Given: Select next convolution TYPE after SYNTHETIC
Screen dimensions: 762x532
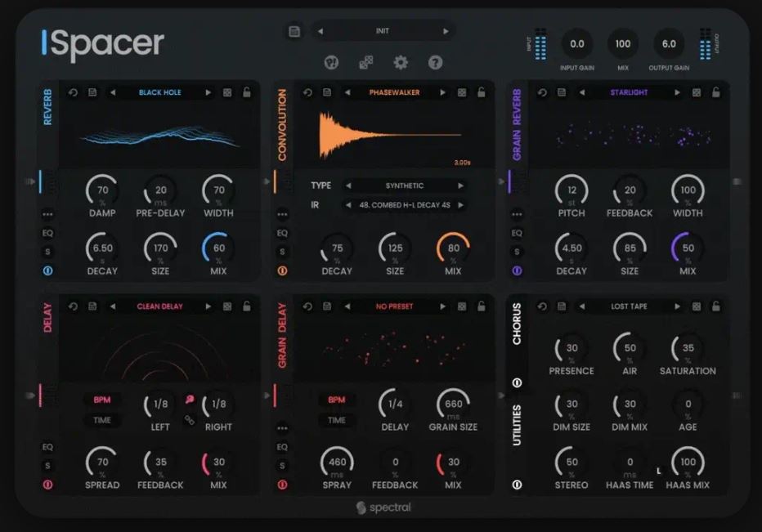Looking at the screenshot, I should coord(460,186).
